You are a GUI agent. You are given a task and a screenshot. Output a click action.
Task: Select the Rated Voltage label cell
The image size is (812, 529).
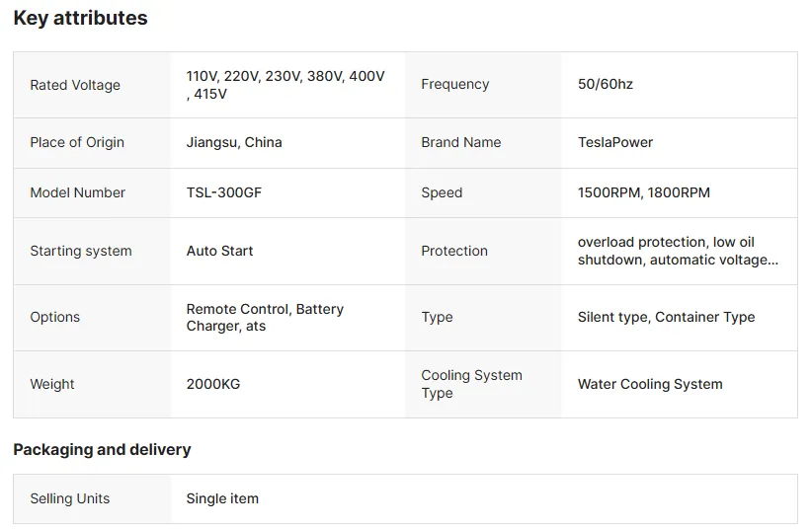coord(92,85)
